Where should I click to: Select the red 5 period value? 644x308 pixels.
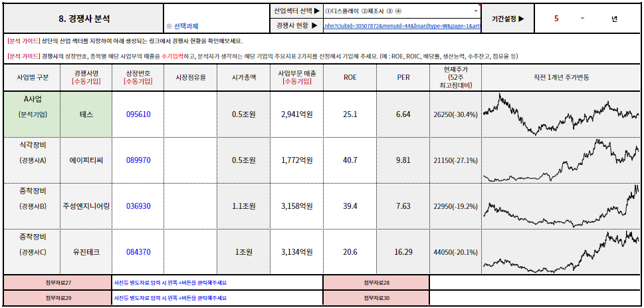coord(556,19)
